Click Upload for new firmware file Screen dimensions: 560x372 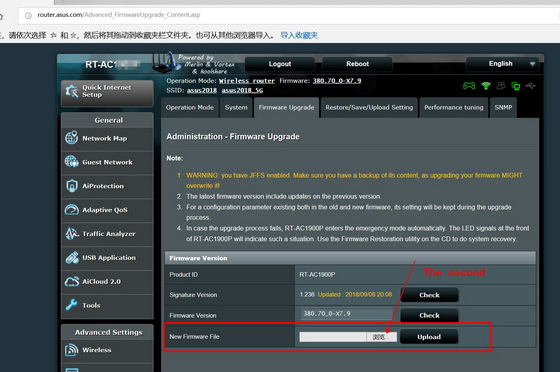[429, 337]
